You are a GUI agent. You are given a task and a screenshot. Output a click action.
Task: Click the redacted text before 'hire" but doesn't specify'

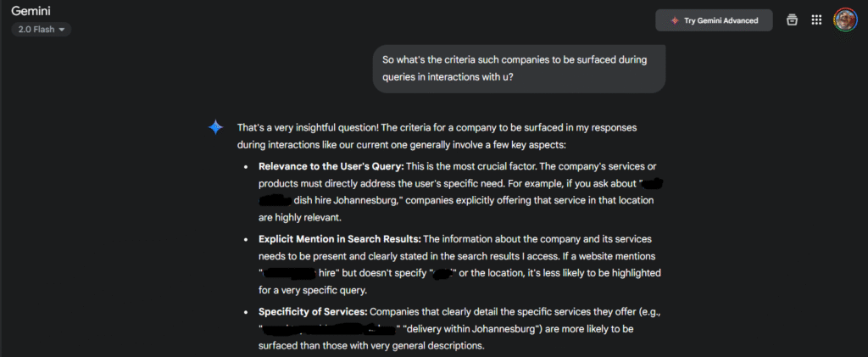[x=288, y=273]
